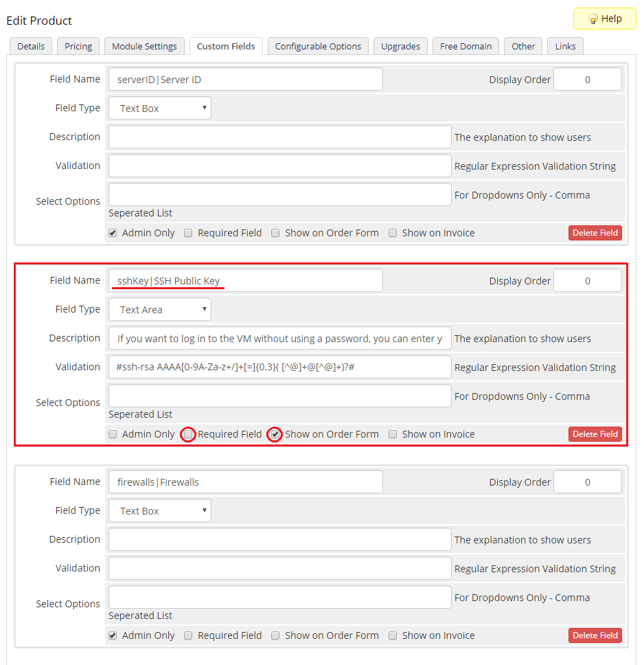644x665 pixels.
Task: Select the Custom Fields tab
Action: 226,46
